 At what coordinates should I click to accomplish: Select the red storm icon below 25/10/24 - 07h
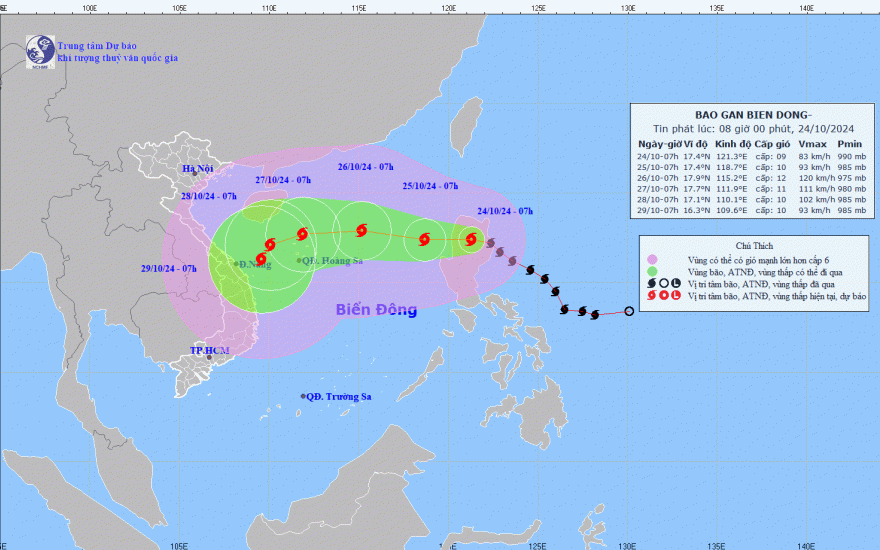[424, 240]
